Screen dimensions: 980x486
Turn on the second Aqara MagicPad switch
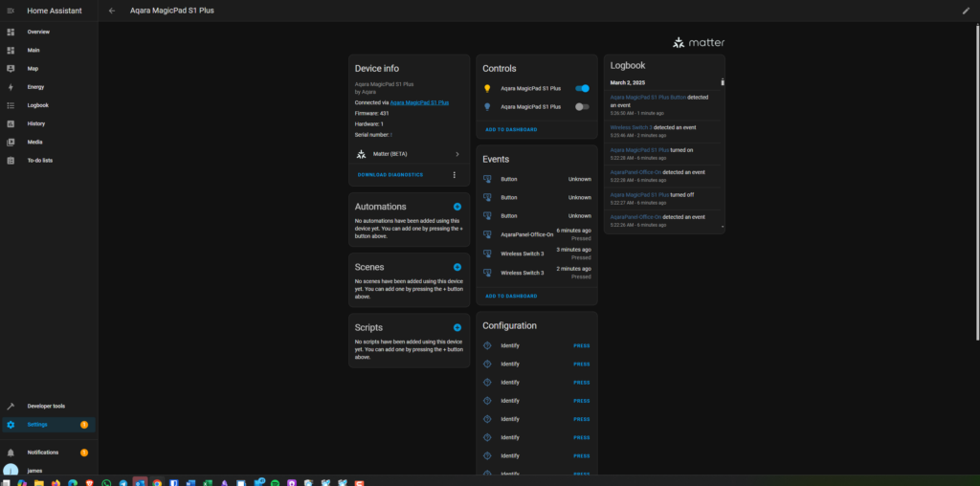[x=582, y=106]
